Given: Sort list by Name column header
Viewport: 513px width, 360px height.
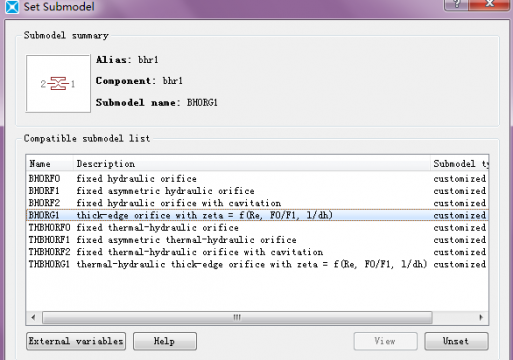Looking at the screenshot, I should pyautogui.click(x=50, y=164).
